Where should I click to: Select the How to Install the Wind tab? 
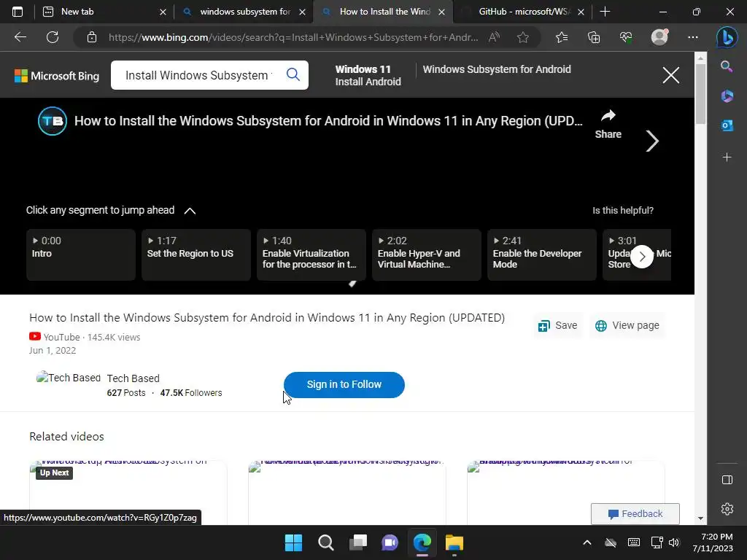coord(384,12)
